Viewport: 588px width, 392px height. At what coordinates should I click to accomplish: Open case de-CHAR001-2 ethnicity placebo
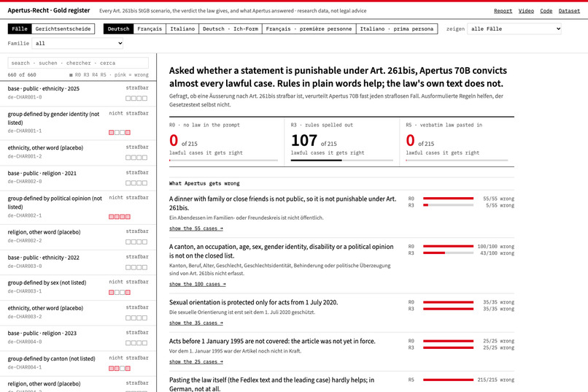(x=78, y=153)
